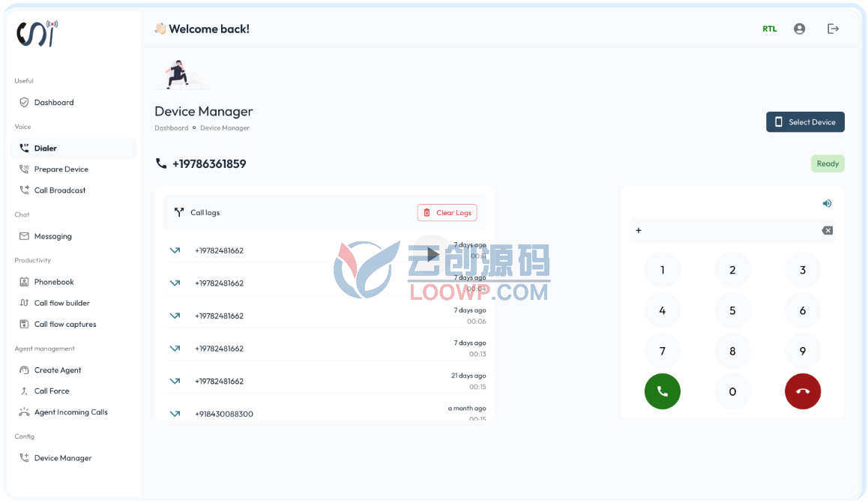Click the backspace delete icon
This screenshot has width=868, height=503.
pyautogui.click(x=827, y=231)
